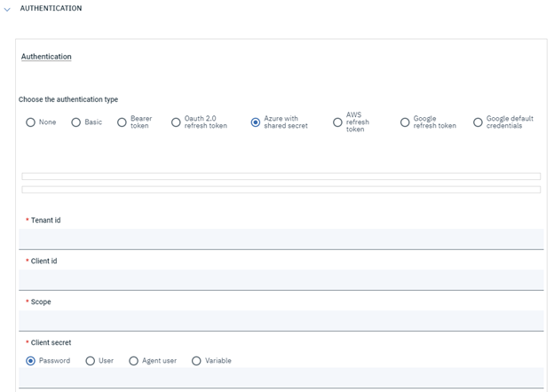The height and width of the screenshot is (392, 554).
Task: Select Variable for Client secret
Action: pyautogui.click(x=196, y=361)
